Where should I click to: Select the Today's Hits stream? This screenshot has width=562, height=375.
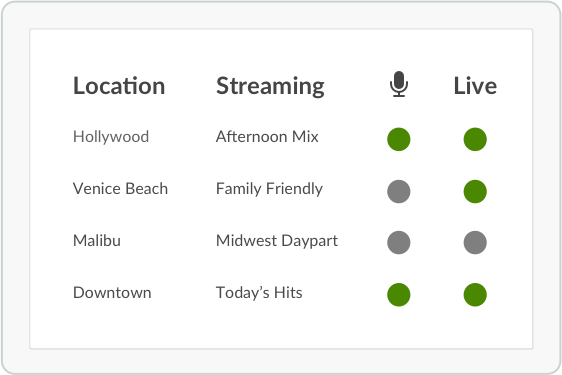259,293
